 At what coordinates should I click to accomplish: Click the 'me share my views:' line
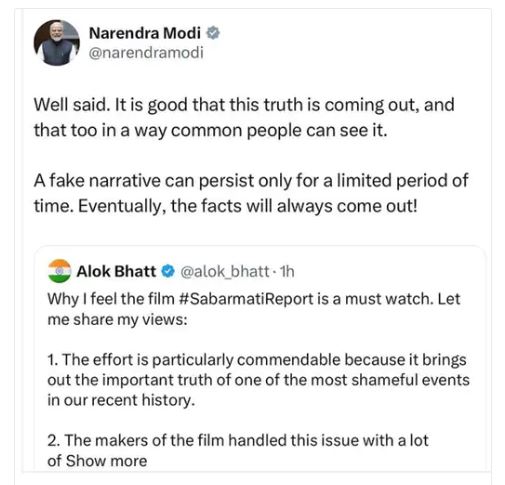coord(117,320)
